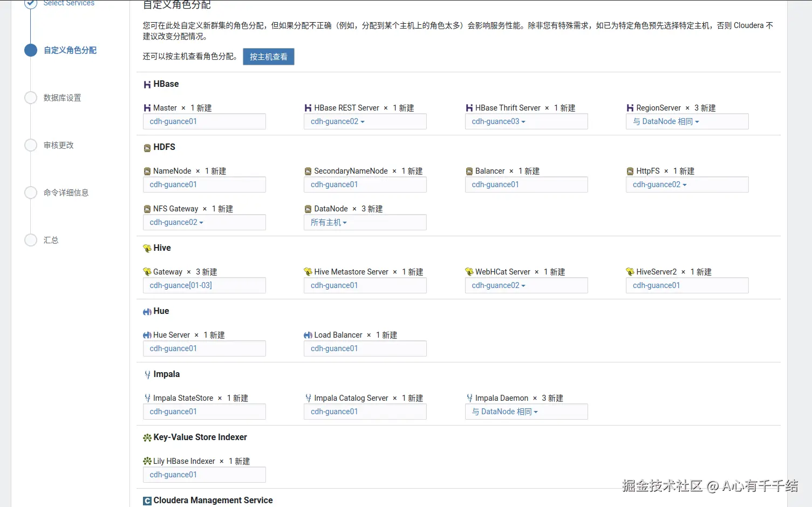Screen dimensions: 812x507
Task: Click the Balancer role icon
Action: click(469, 172)
